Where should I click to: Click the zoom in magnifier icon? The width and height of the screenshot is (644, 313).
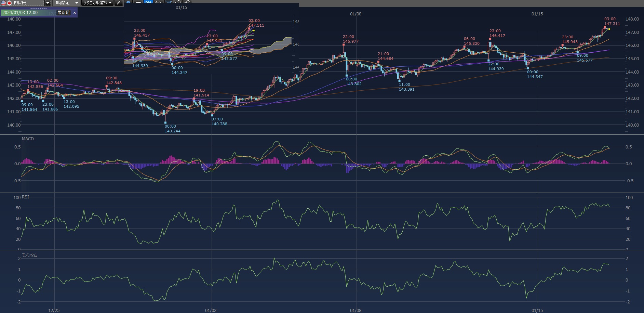pos(188,2)
